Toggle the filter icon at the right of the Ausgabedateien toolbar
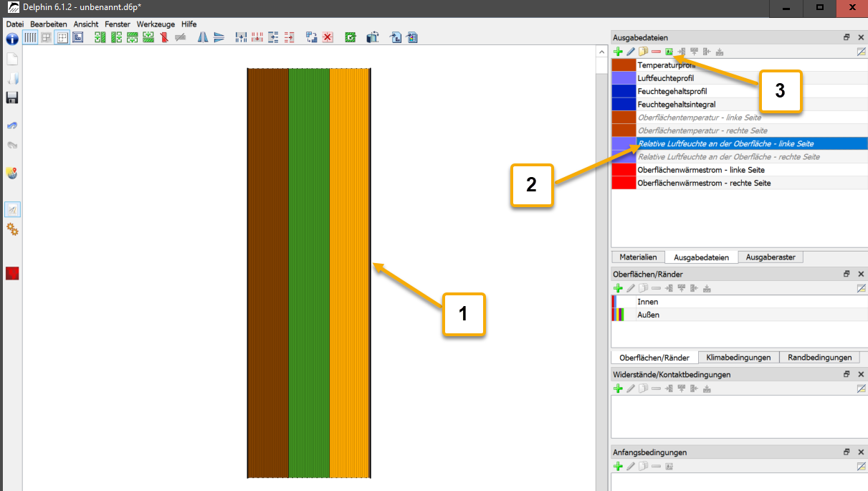 [x=861, y=52]
